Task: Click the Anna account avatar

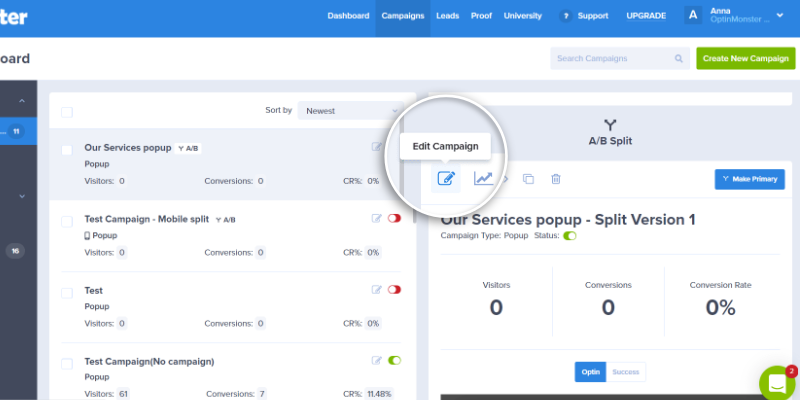Action: pos(693,15)
